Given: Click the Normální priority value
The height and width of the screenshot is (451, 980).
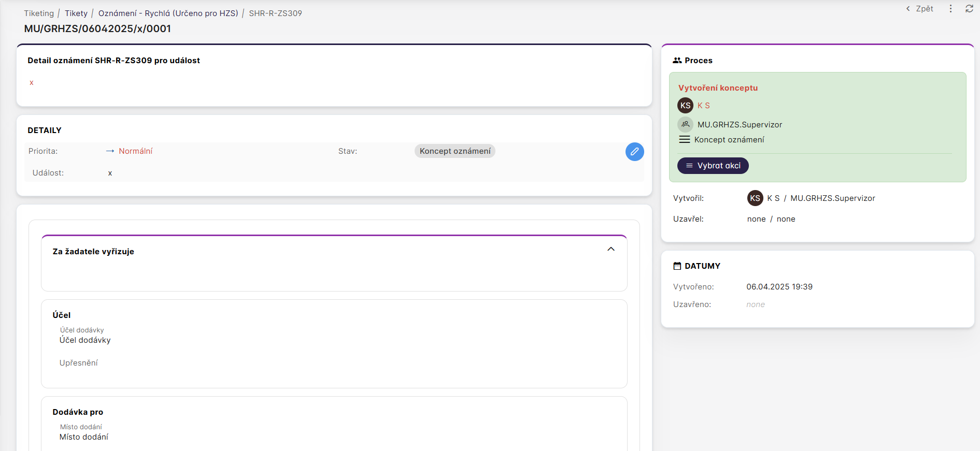Looking at the screenshot, I should [x=135, y=151].
